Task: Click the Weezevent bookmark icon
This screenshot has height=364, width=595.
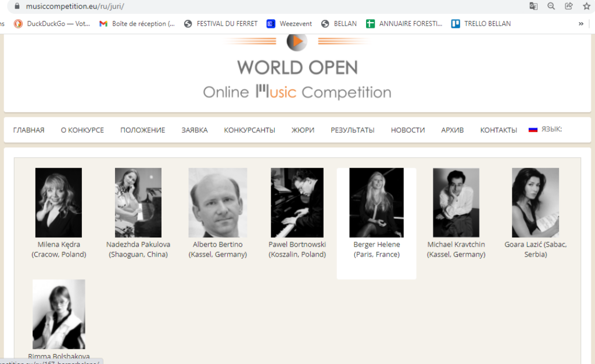Action: [x=270, y=24]
